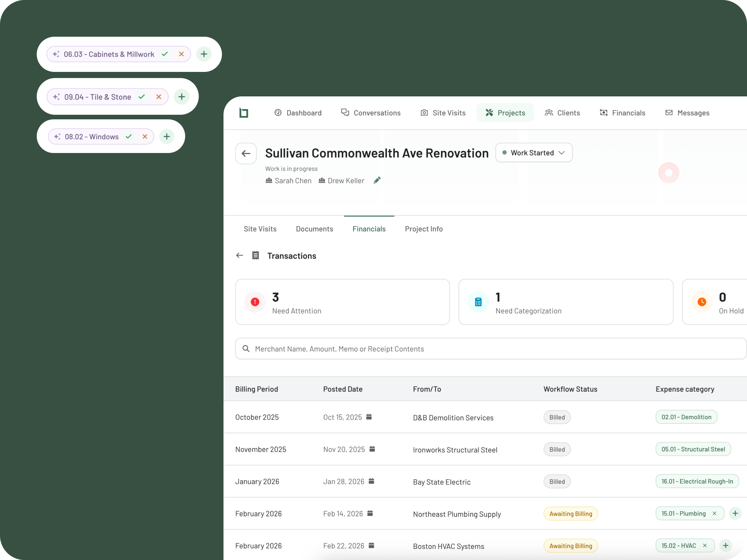Add category next to 08.02 Windows chip
Viewport: 747px width, 560px height.
pyautogui.click(x=167, y=137)
